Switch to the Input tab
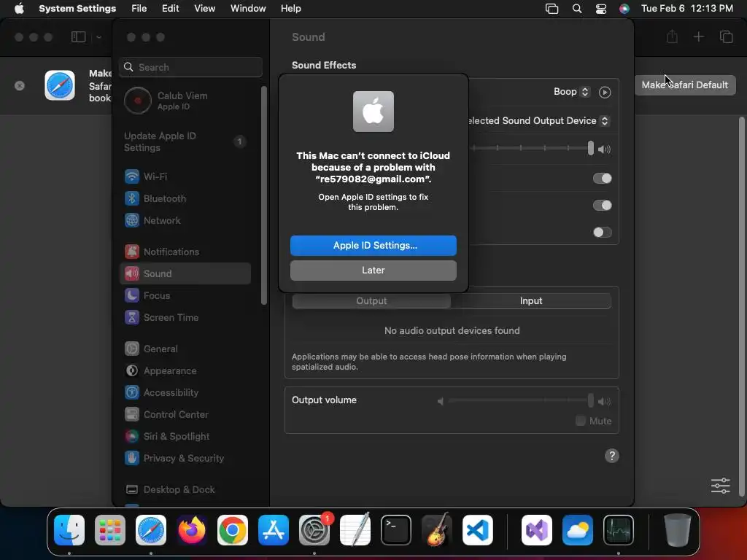This screenshot has height=560, width=747. click(x=531, y=301)
